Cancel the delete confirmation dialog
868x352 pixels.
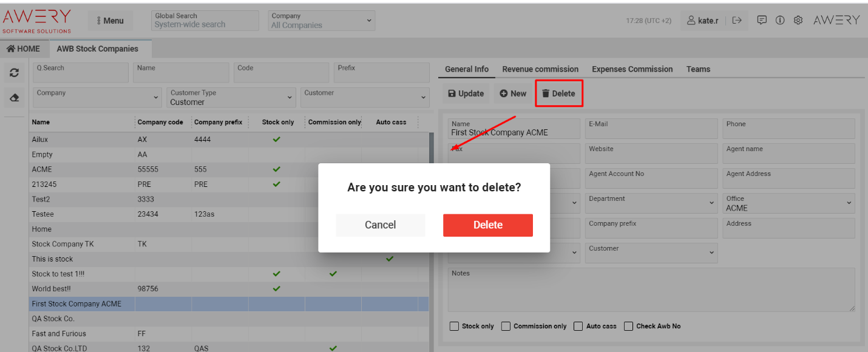coord(381,225)
